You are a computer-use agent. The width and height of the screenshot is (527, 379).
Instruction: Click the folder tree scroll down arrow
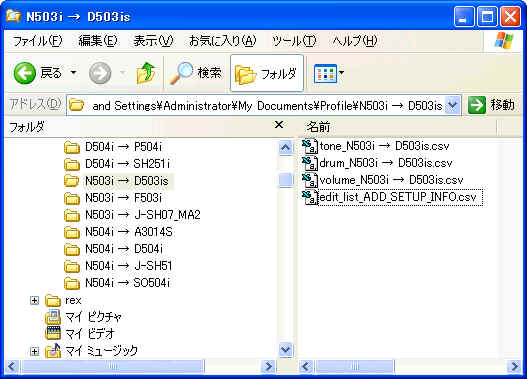pyautogui.click(x=285, y=350)
